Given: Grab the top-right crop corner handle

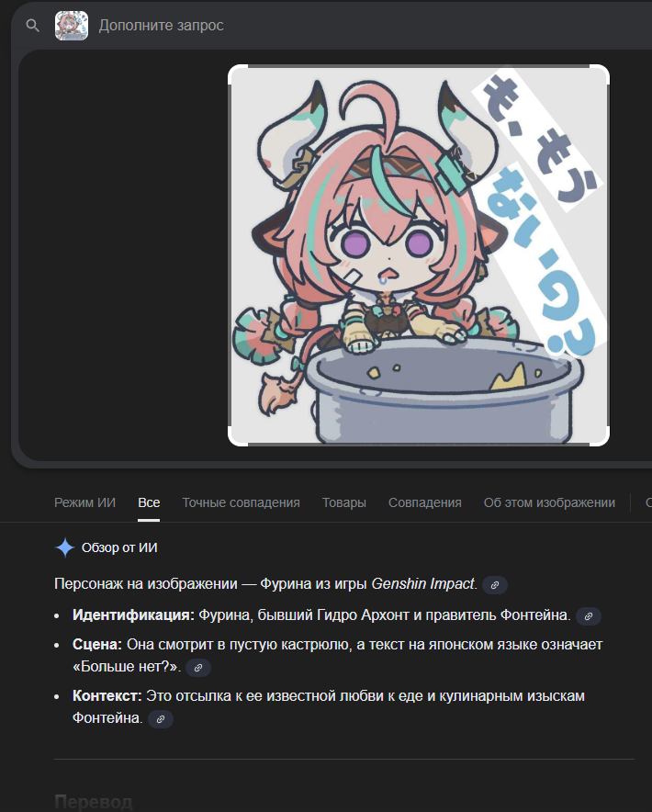Looking at the screenshot, I should [x=600, y=74].
